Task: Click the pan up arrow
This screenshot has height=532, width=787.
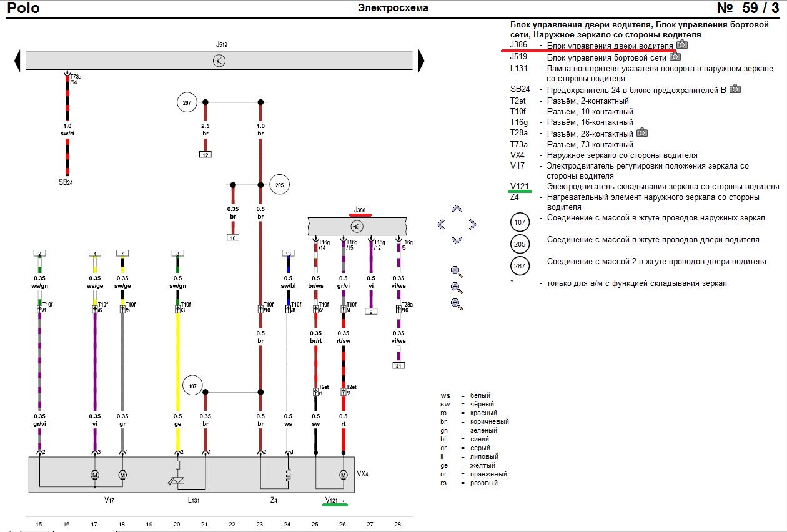Action: 457,209
